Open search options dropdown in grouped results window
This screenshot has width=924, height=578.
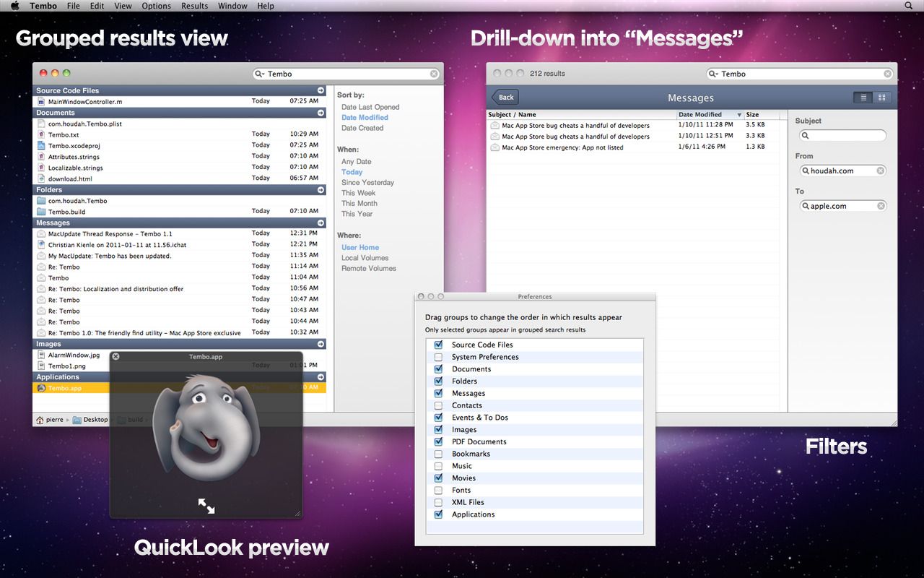click(261, 74)
